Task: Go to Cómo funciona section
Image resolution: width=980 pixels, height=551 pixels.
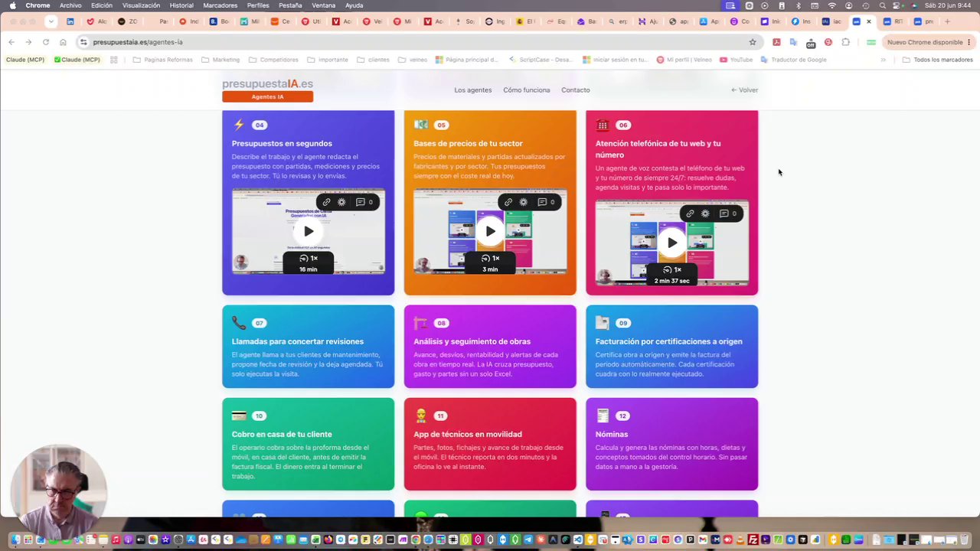Action: (x=527, y=90)
